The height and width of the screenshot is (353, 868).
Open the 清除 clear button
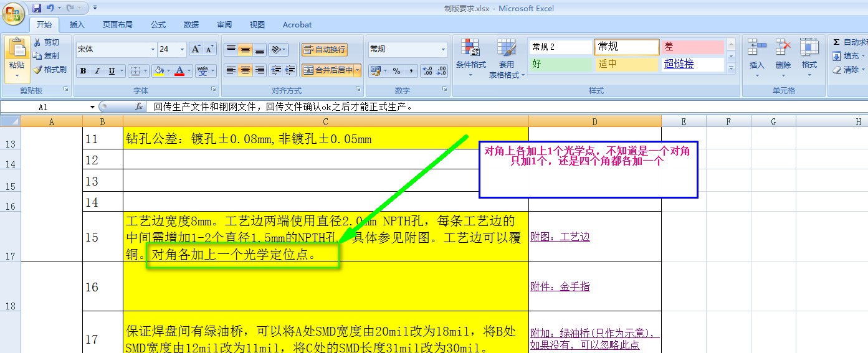tap(848, 70)
